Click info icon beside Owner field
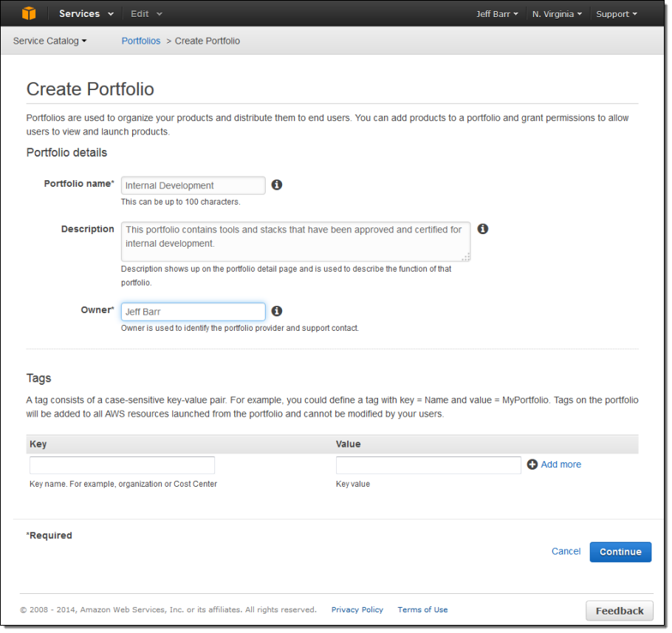Viewport: 672px width, 633px height. click(277, 311)
